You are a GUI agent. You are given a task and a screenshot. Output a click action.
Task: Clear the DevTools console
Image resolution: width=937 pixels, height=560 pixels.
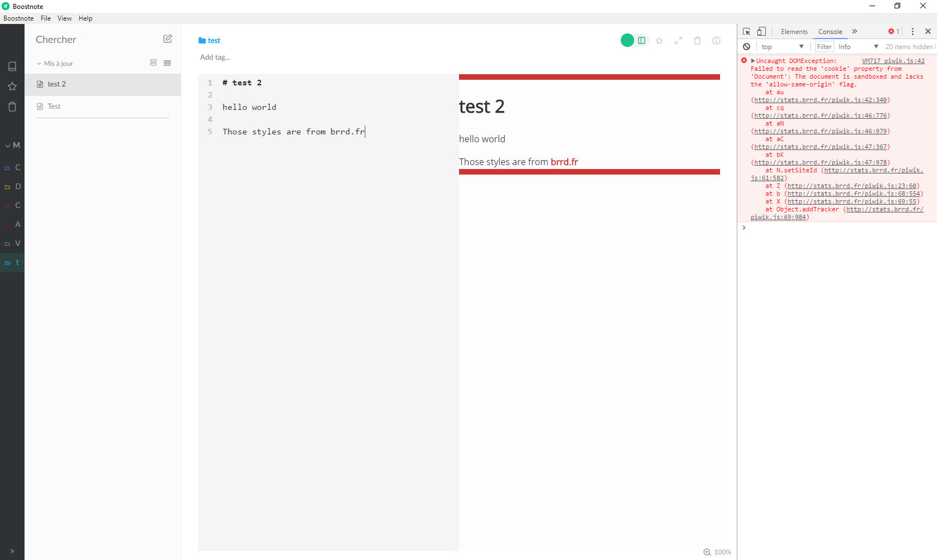click(x=746, y=47)
